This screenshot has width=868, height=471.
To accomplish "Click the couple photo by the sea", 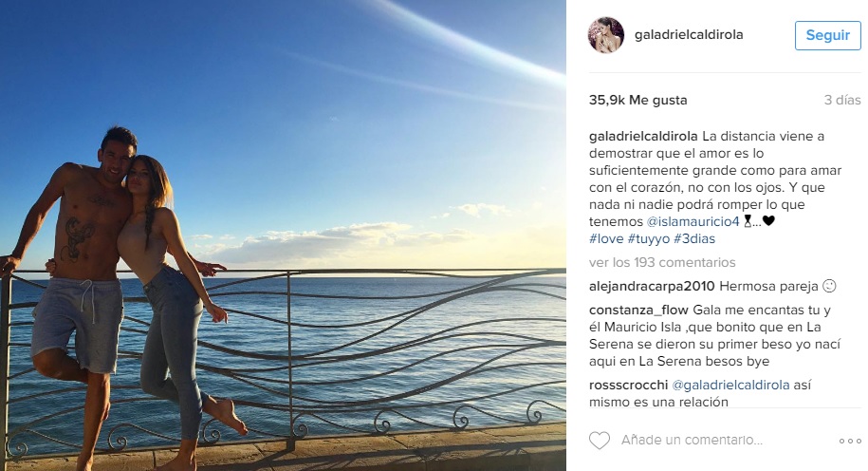I will coord(283,235).
